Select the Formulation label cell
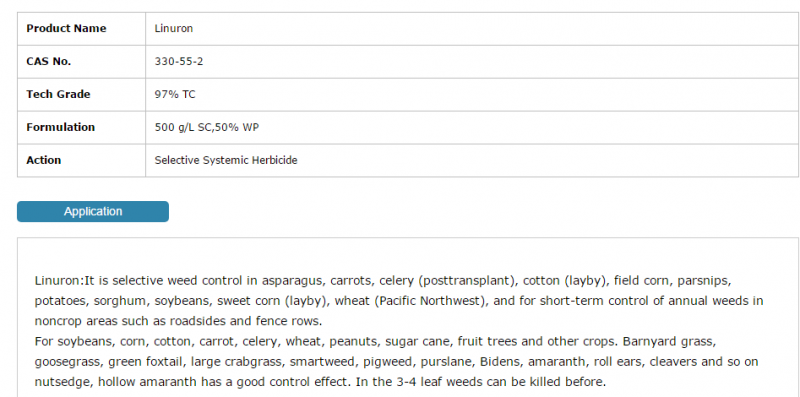The width and height of the screenshot is (800, 397). point(82,127)
